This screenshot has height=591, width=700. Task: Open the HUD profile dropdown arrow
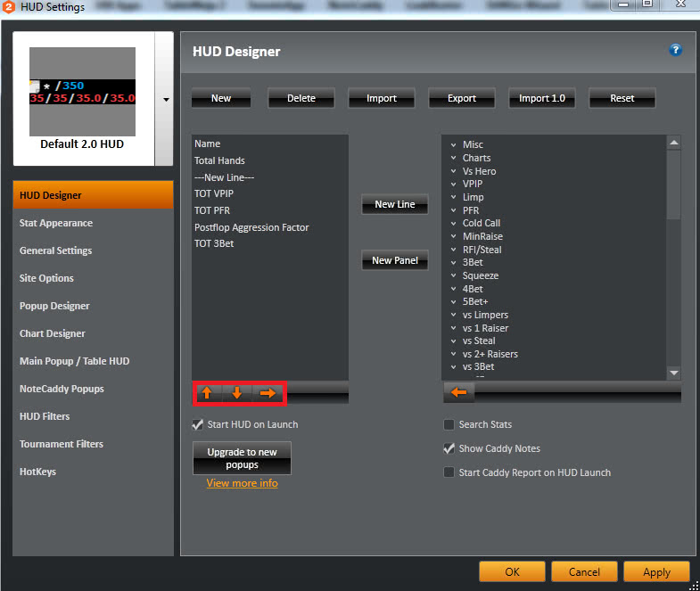click(165, 100)
